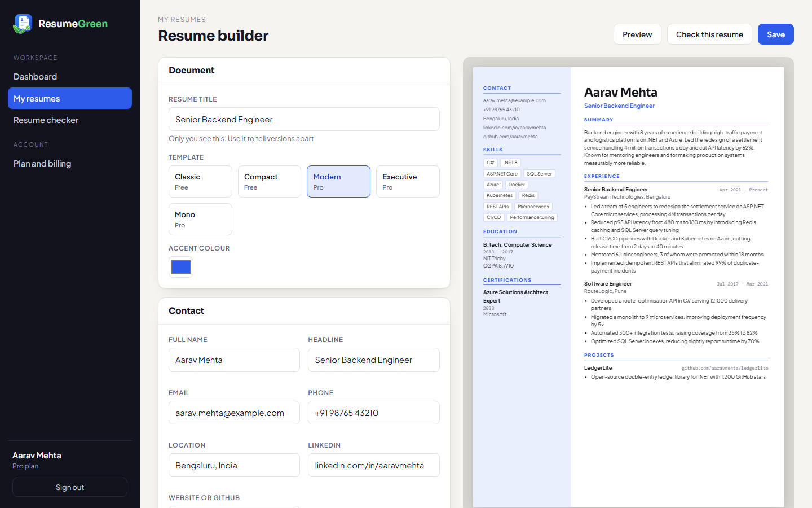The image size is (812, 508).
Task: Open the Dashboard page
Action: [x=70, y=77]
